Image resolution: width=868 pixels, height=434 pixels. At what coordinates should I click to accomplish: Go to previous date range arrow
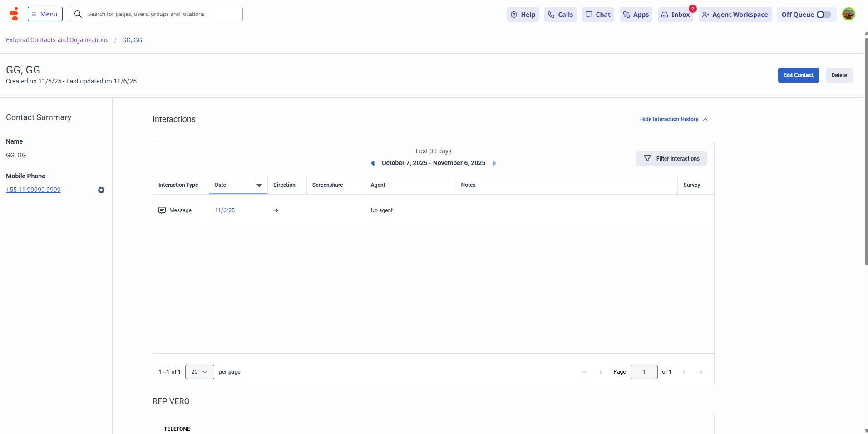[373, 163]
